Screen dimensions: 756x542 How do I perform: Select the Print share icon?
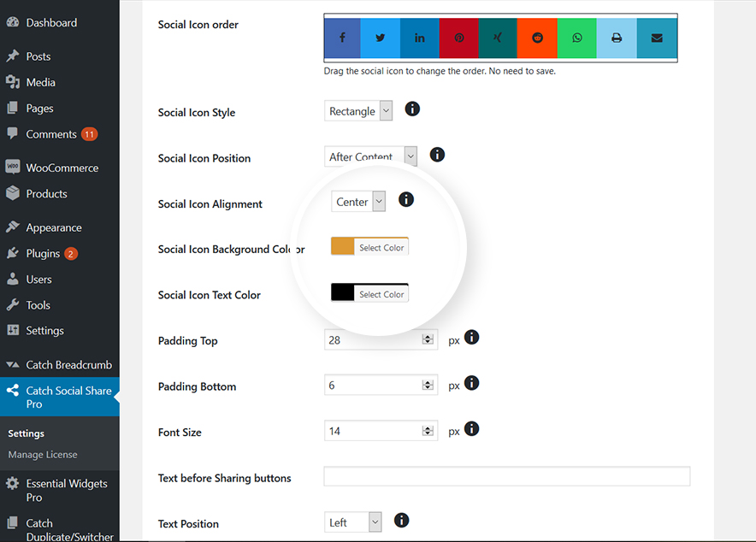point(617,38)
